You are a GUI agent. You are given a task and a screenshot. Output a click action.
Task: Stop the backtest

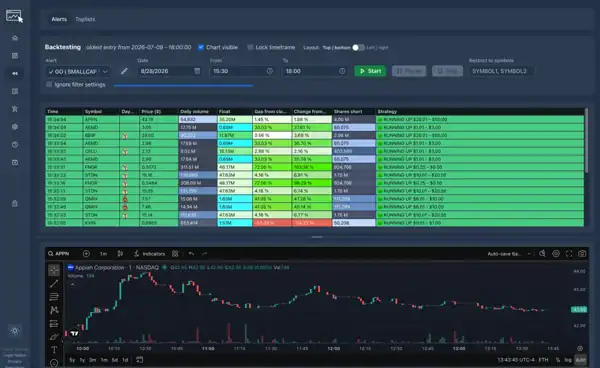[447, 71]
